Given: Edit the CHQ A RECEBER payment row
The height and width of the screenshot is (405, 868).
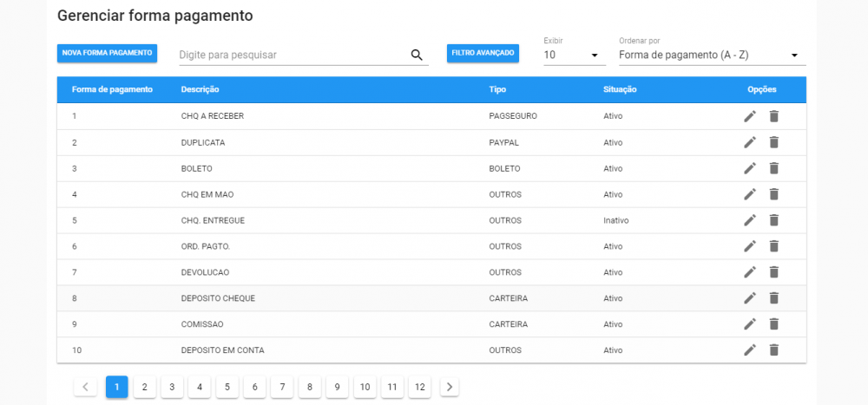Looking at the screenshot, I should pyautogui.click(x=750, y=116).
